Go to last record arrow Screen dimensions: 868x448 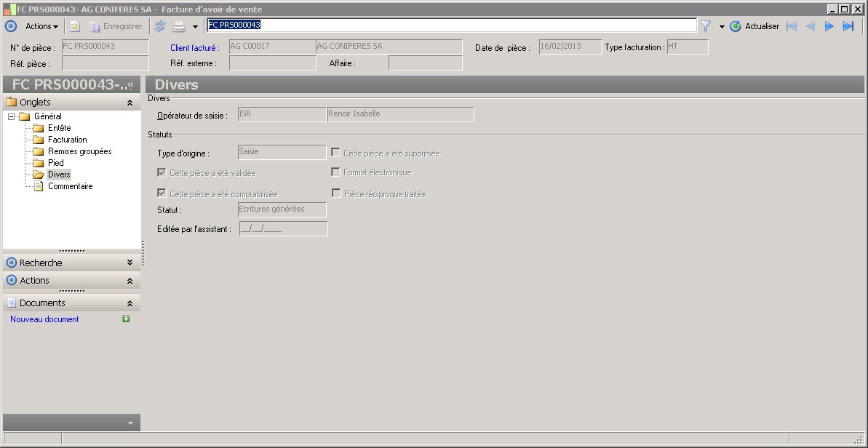[x=848, y=26]
